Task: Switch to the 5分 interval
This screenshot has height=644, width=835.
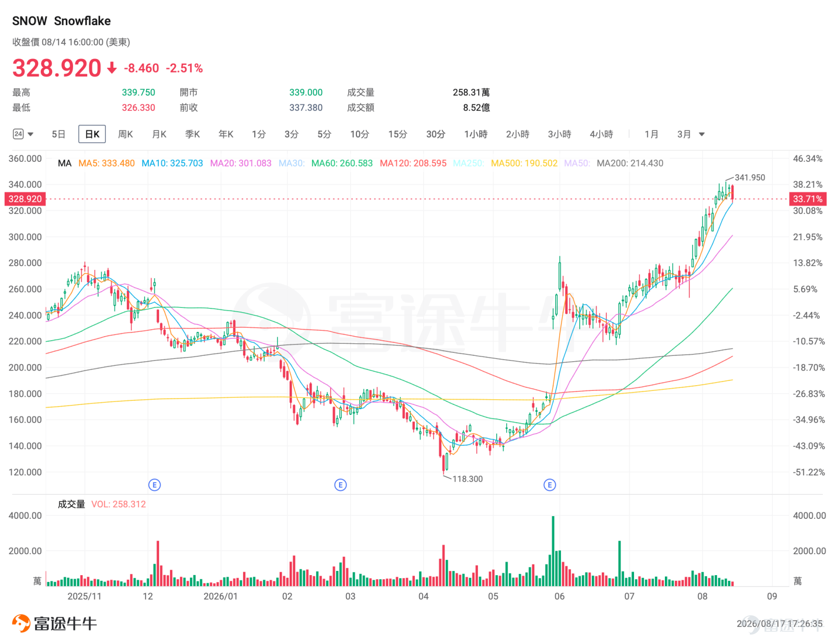Action: point(324,134)
